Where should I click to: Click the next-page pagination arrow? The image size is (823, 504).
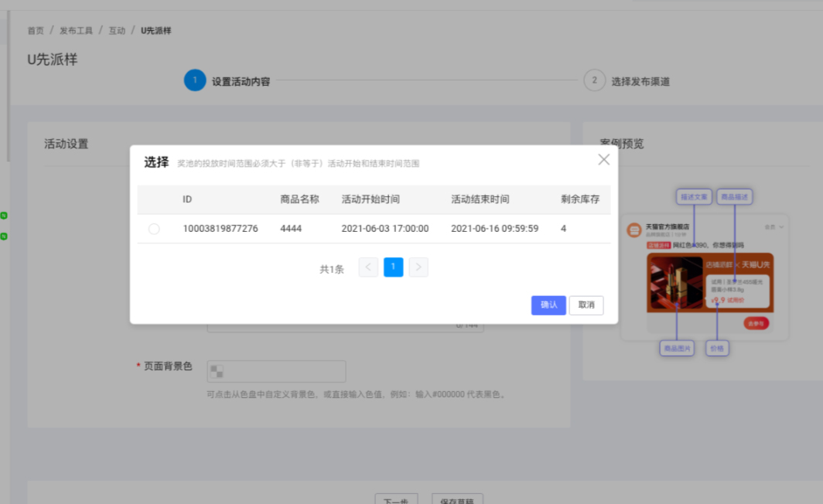(x=418, y=267)
